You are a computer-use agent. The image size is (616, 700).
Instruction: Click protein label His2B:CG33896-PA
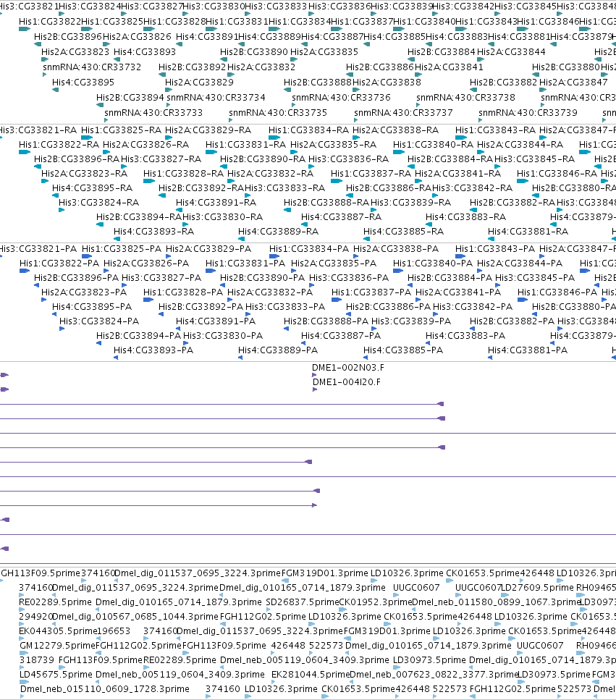click(76, 278)
